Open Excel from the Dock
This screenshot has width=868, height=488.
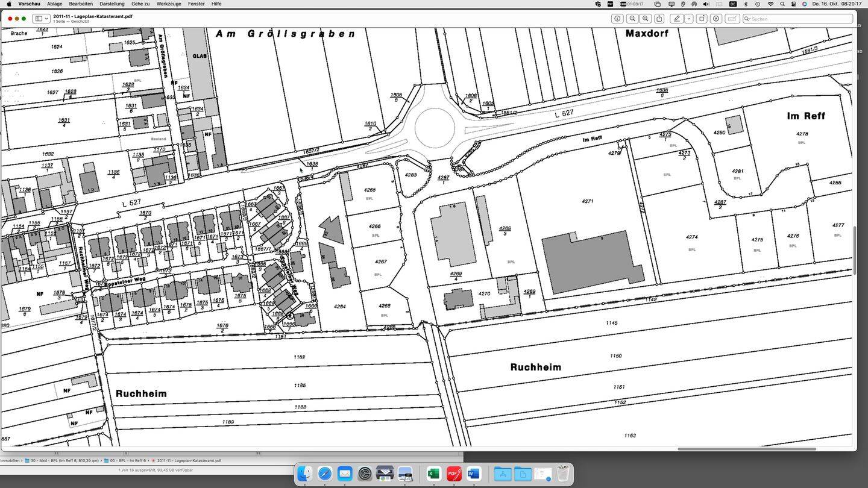coord(433,474)
